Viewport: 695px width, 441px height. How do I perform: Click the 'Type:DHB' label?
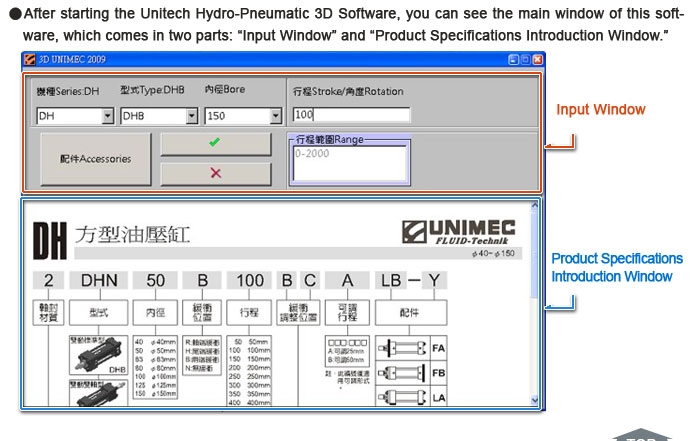[152, 90]
